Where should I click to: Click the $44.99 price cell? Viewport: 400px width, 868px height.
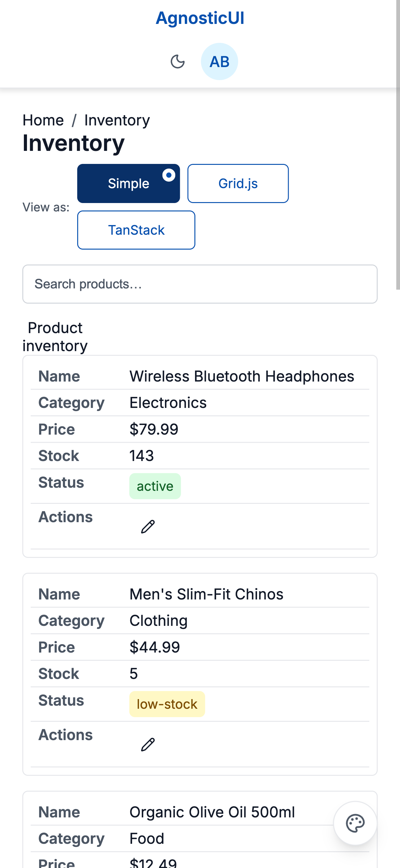tap(154, 647)
